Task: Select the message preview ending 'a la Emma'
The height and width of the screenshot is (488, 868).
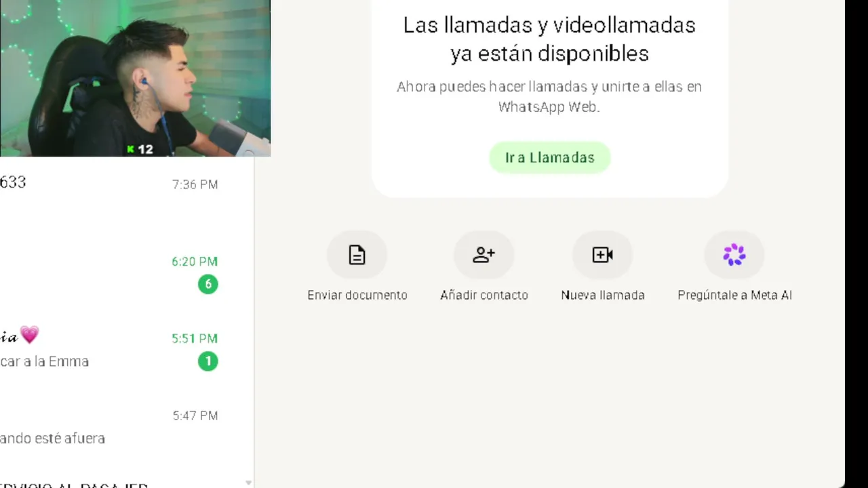Action: coord(44,361)
